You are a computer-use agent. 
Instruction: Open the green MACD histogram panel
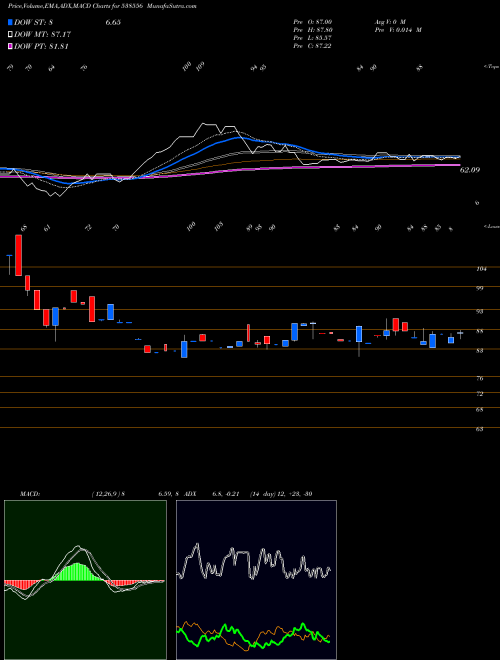tap(85, 580)
